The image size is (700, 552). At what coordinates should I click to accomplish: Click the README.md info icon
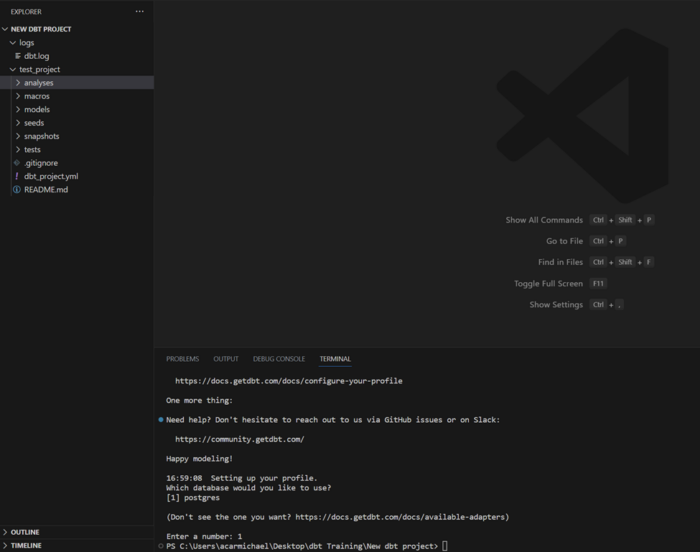[x=16, y=189]
